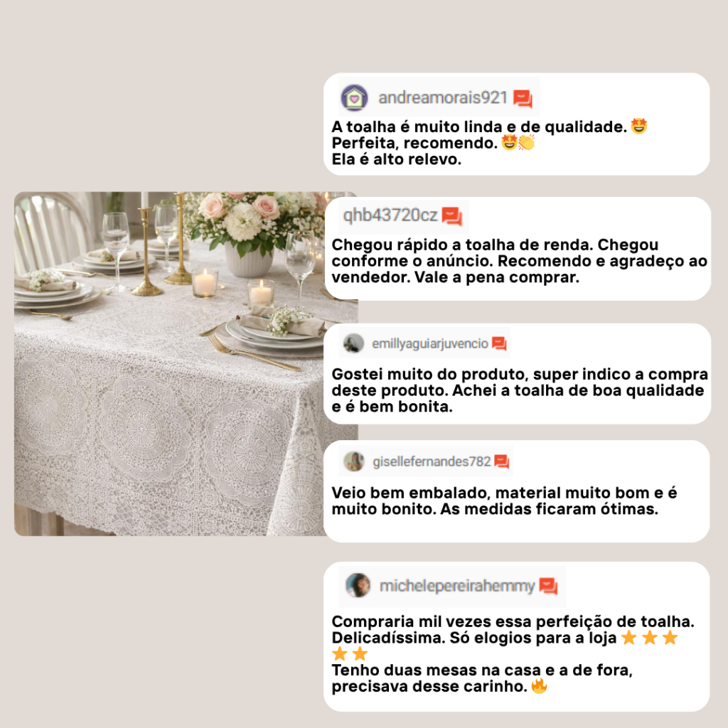
Task: Open username emillyaguiarjuvencio
Action: pos(430,343)
